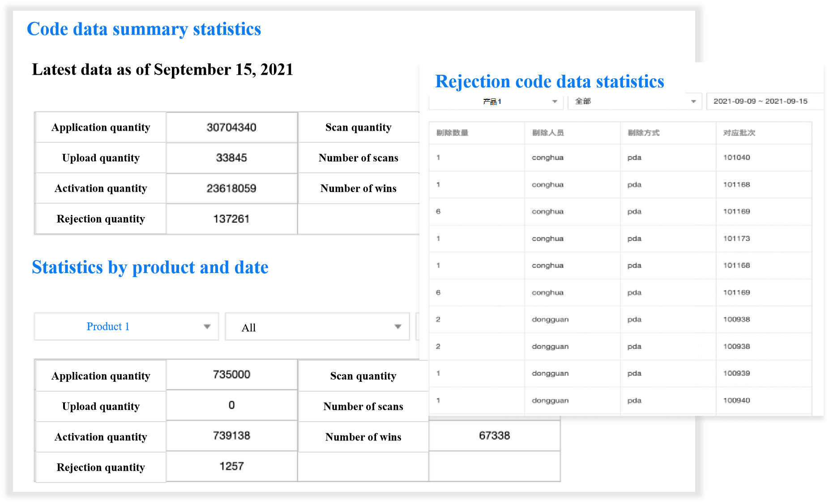Open the Product 1 dropdown

tap(126, 327)
